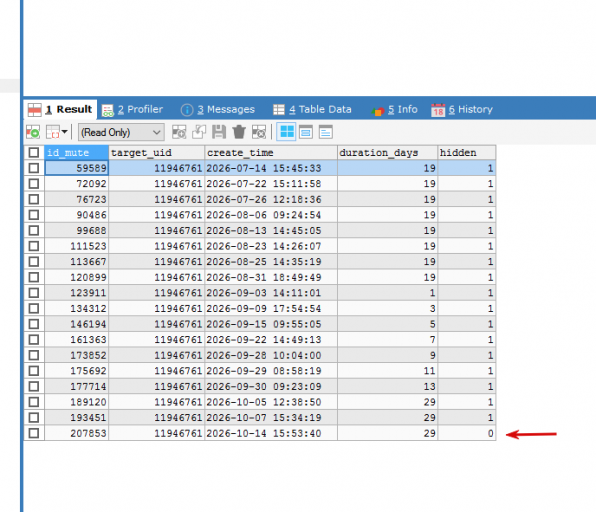The image size is (596, 512).
Task: Select the id_mute cell 134312
Action: pos(76,308)
